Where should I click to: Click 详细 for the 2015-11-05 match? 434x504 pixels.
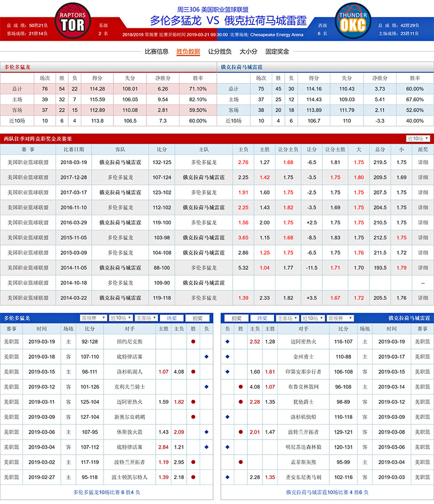[423, 237]
